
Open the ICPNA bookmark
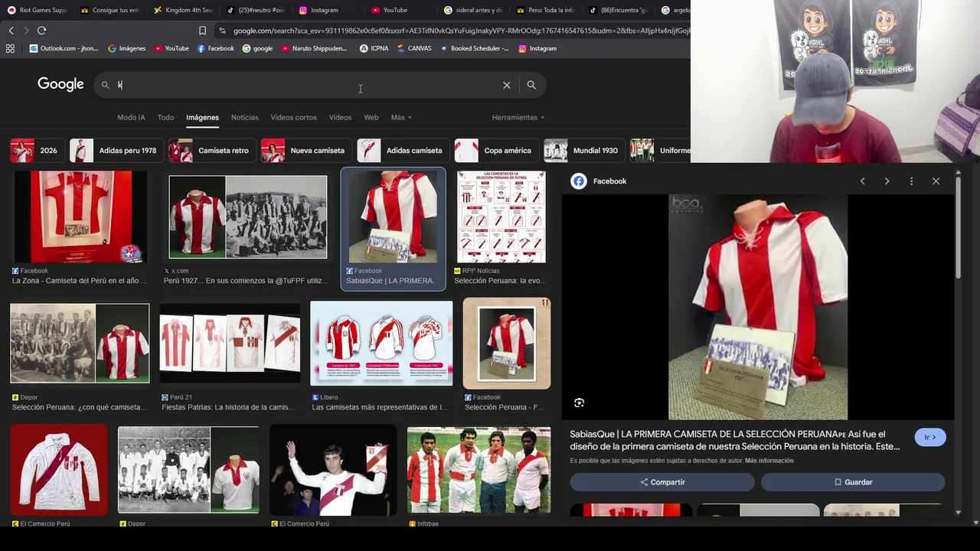click(374, 48)
